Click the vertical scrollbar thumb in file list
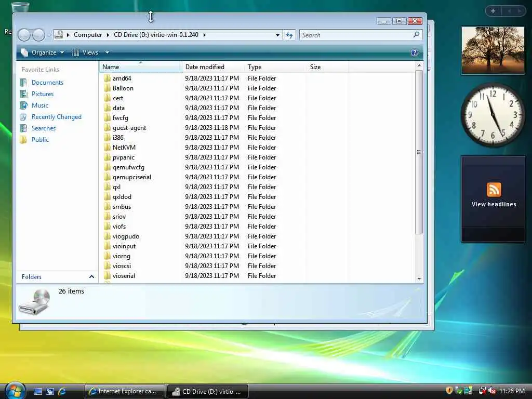The width and height of the screenshot is (532, 399). point(419,152)
